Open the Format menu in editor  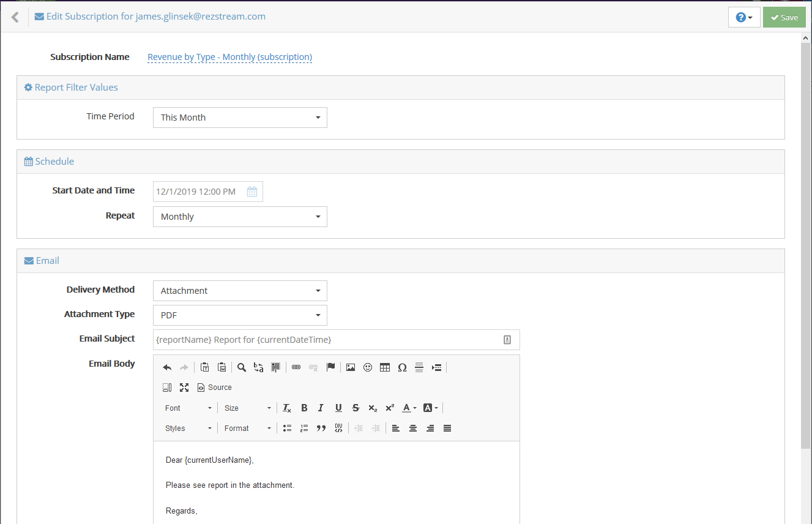[x=247, y=429]
